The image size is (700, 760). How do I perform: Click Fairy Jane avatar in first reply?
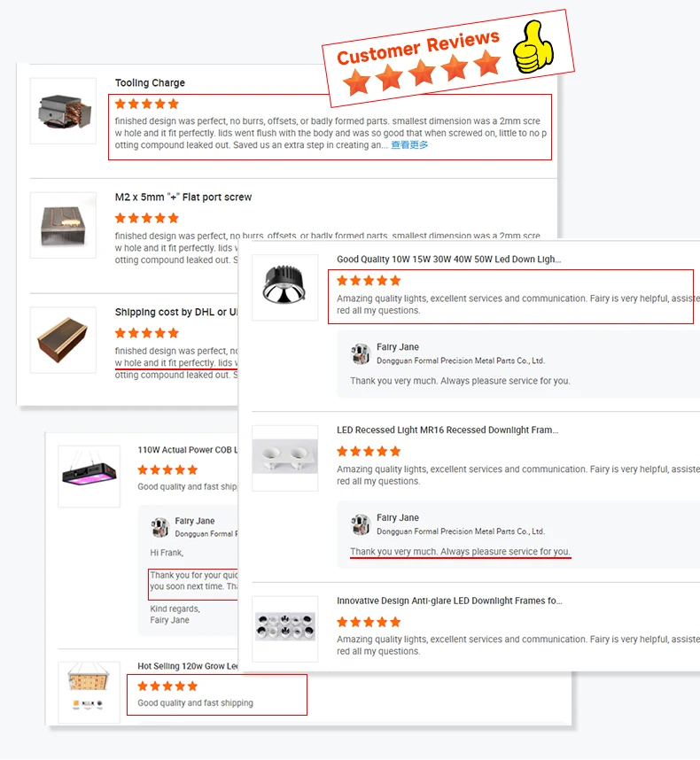click(x=360, y=353)
